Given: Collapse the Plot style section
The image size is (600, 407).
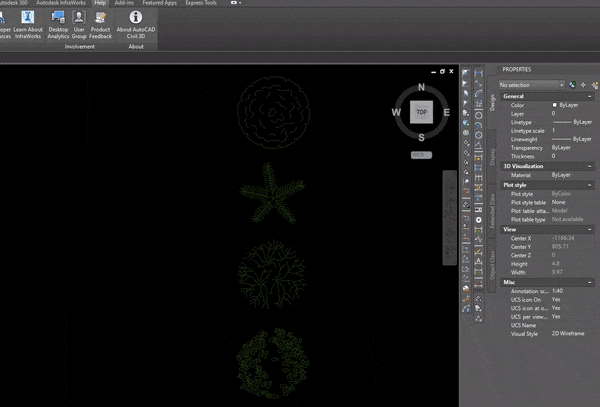Looking at the screenshot, I should [590, 185].
